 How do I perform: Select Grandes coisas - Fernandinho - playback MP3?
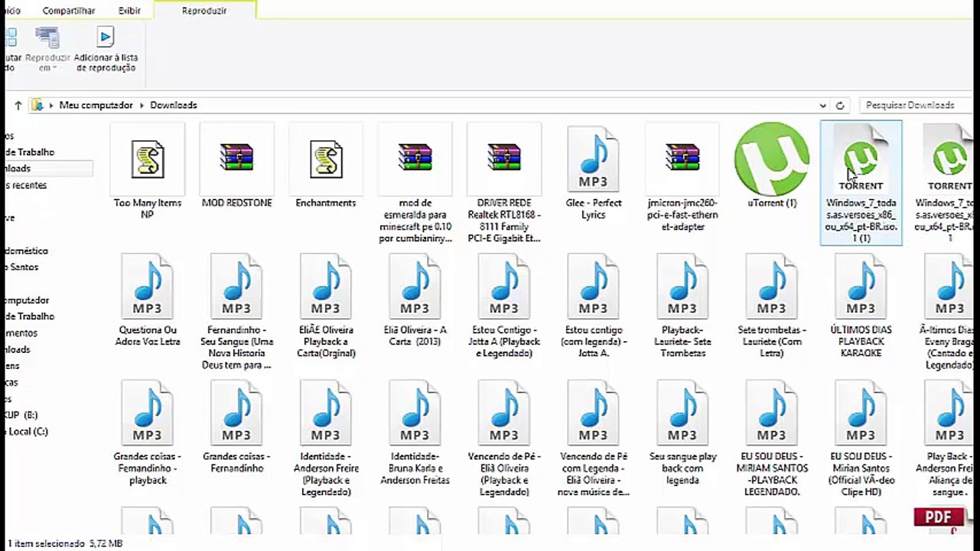pyautogui.click(x=147, y=412)
